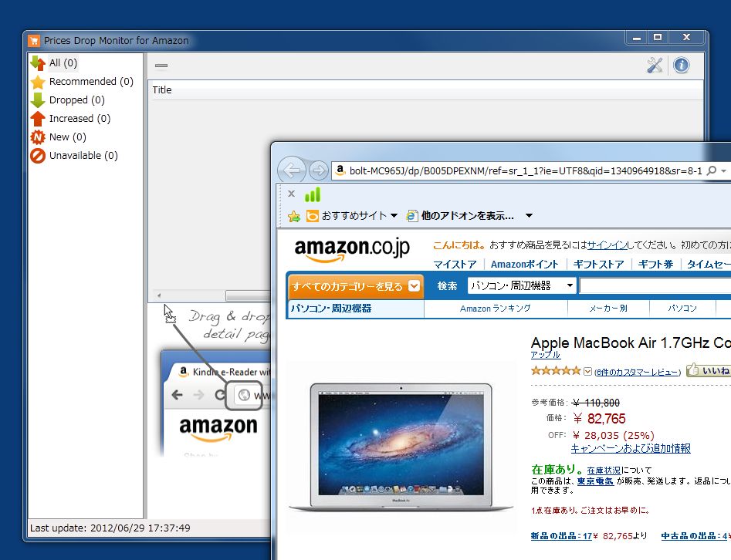
Task: Click the 東京電気 seller link
Action: coord(595,481)
